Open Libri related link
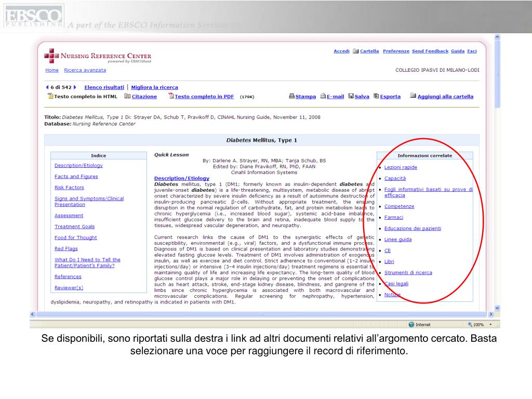This screenshot has height=399, width=532. pyautogui.click(x=389, y=261)
